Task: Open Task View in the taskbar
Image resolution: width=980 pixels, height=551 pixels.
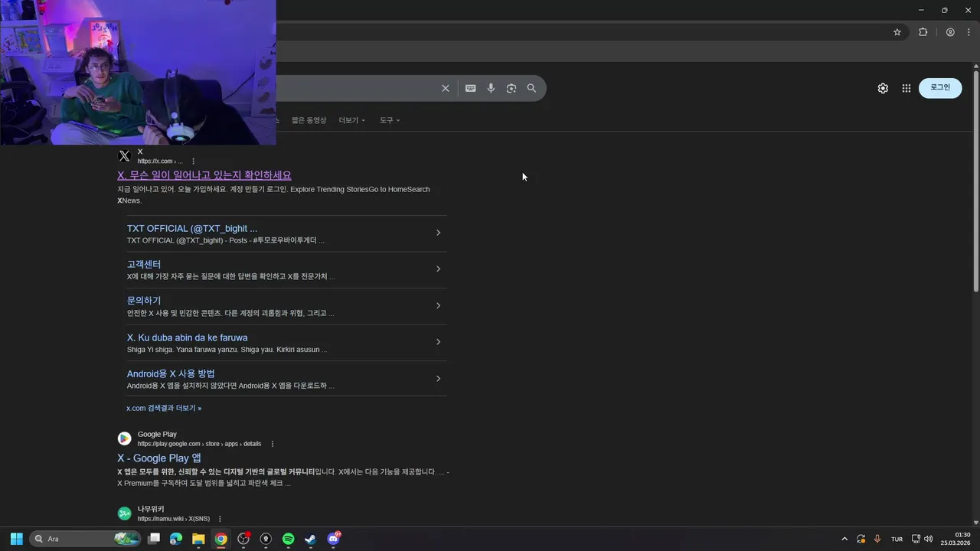Action: pos(154,539)
